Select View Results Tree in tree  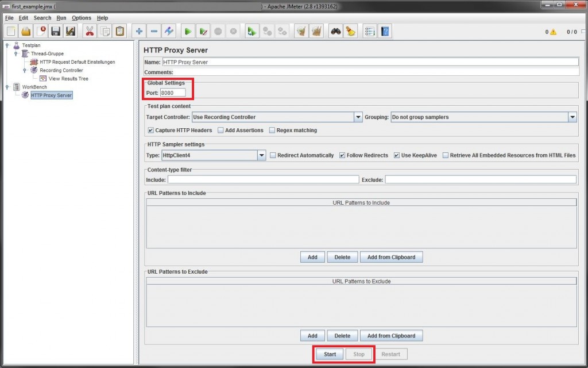point(68,78)
